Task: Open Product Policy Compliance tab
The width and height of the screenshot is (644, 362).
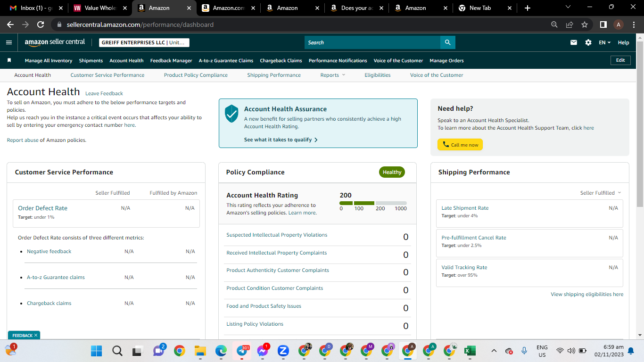Action: [x=196, y=75]
